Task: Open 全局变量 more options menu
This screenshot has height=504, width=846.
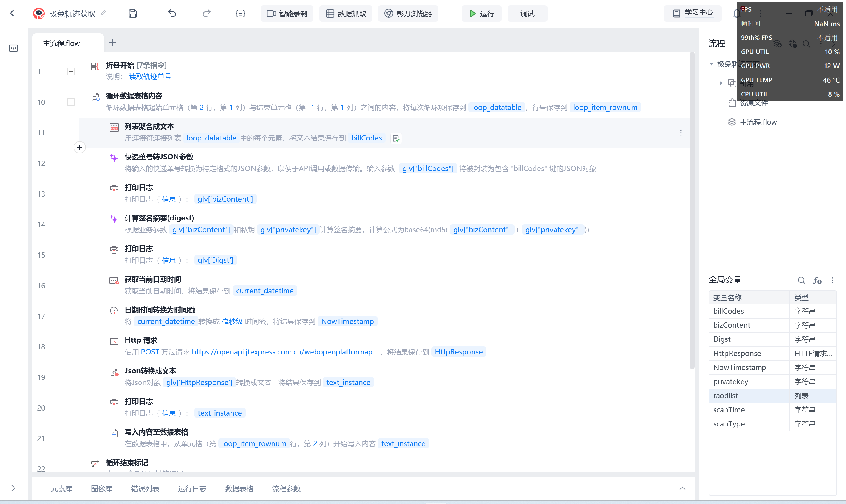Action: (x=832, y=280)
